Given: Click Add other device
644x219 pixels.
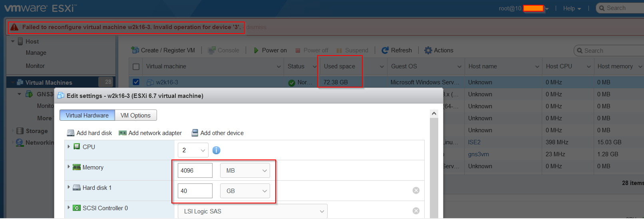Looking at the screenshot, I should point(218,133).
